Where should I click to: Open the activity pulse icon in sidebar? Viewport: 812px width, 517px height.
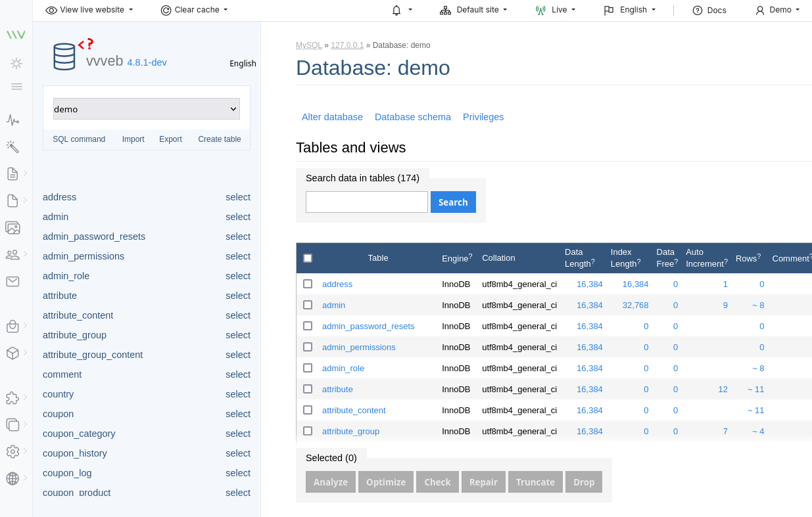(12, 120)
